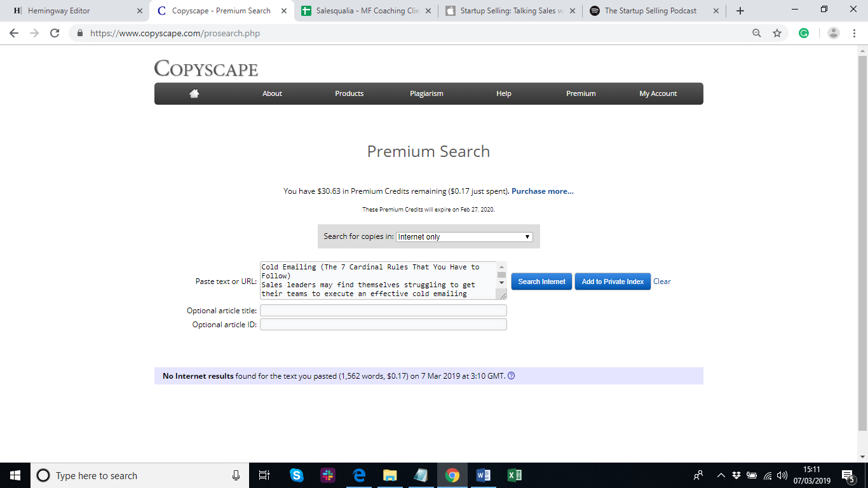The width and height of the screenshot is (868, 488).
Task: Click the Windows taskbar search box
Action: pos(139,475)
